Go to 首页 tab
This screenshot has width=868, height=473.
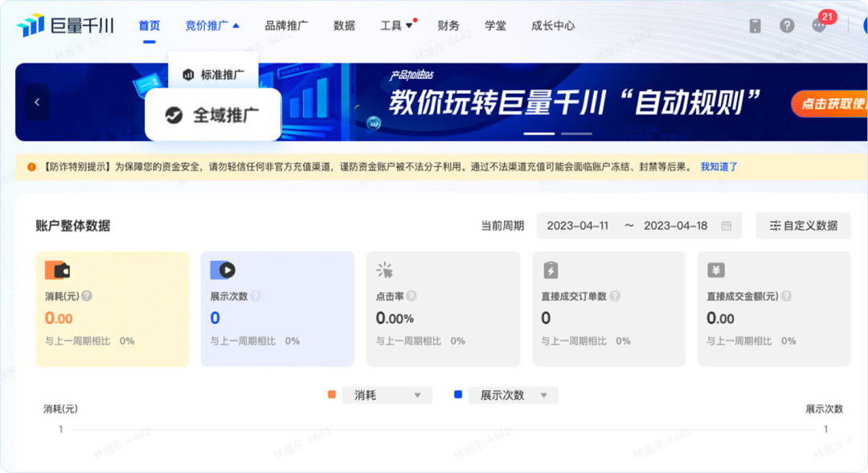click(149, 26)
